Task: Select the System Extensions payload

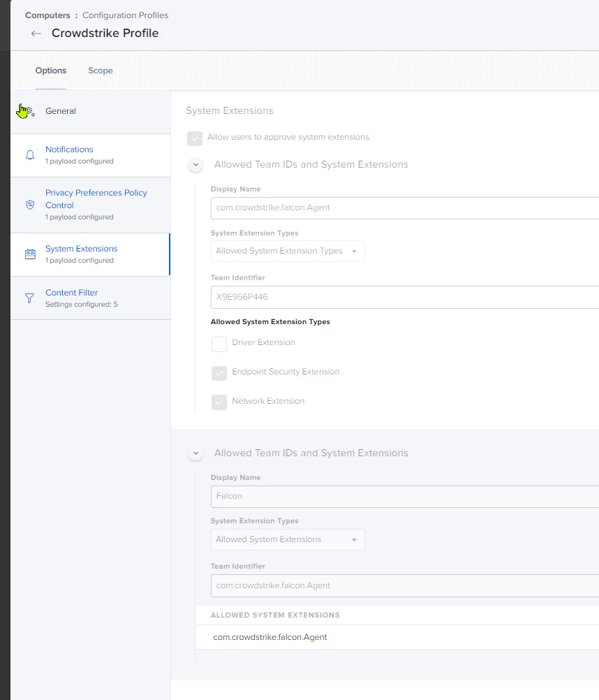Action: pyautogui.click(x=91, y=254)
